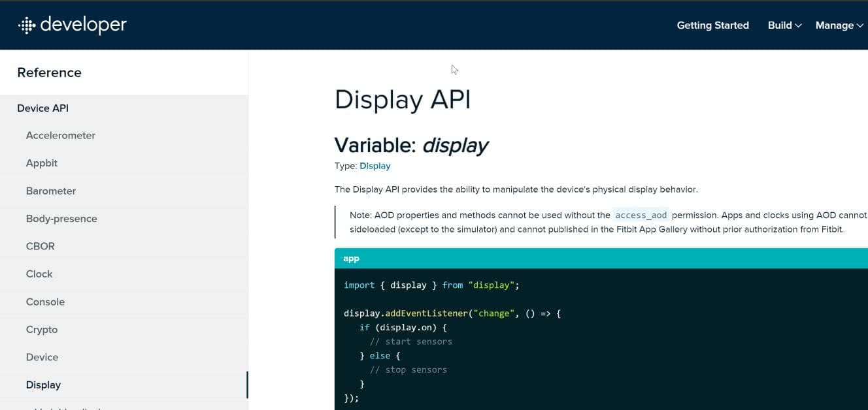
Task: Expand the Build dropdown menu
Action: [x=784, y=25]
